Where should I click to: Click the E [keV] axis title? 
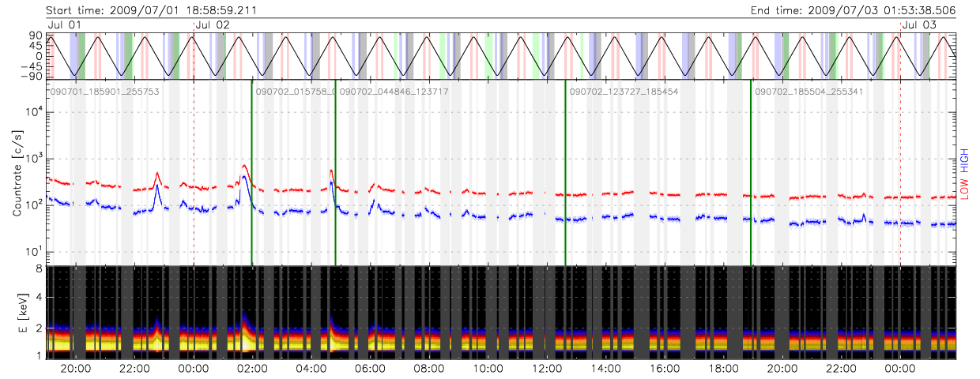coord(17,311)
